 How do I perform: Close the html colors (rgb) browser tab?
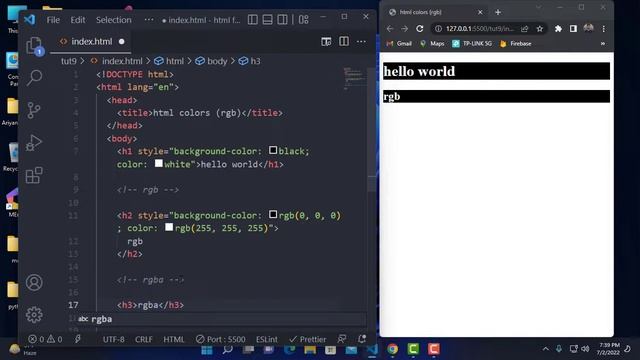[480, 12]
